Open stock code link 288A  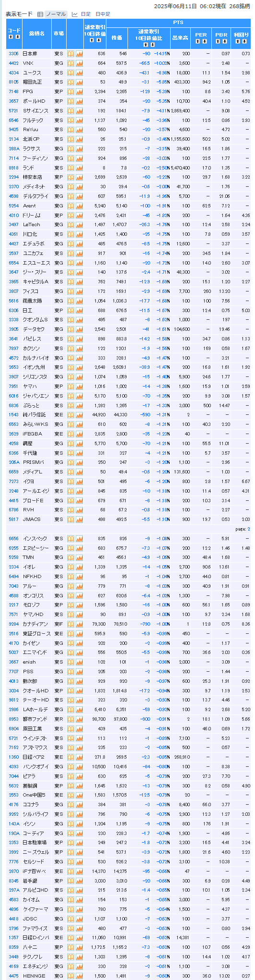(13, 149)
